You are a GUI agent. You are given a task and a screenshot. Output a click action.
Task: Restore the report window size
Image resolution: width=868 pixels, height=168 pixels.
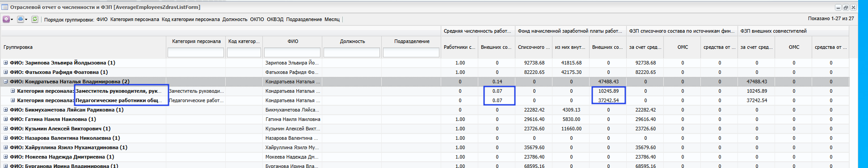846,8
